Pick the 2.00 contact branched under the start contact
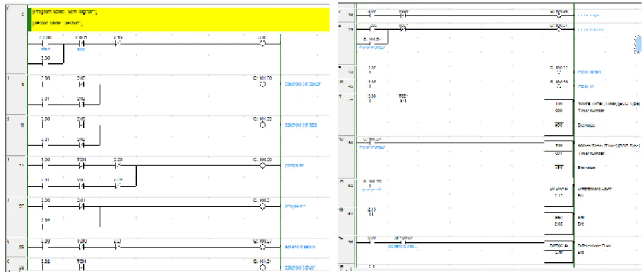 click(44, 63)
